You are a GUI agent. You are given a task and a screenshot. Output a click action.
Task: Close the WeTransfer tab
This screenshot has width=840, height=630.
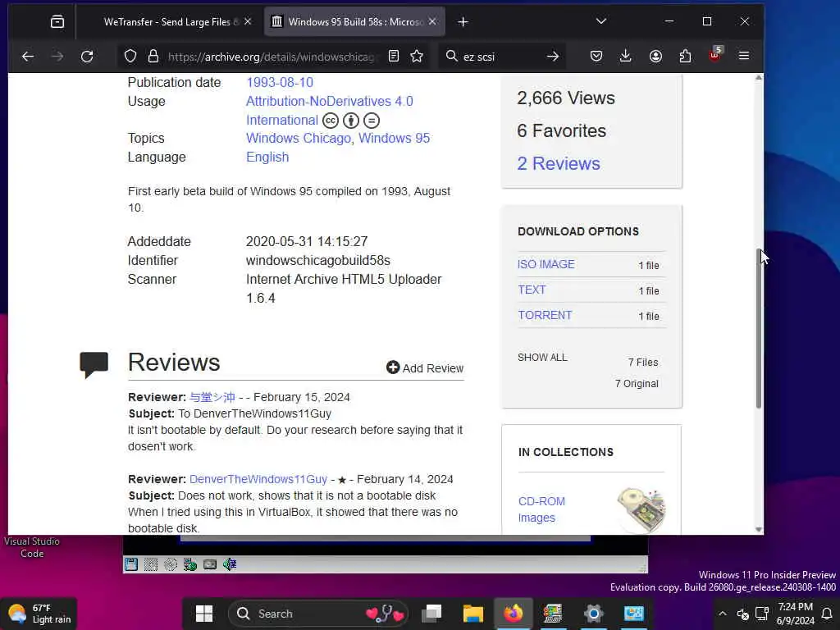click(x=248, y=21)
